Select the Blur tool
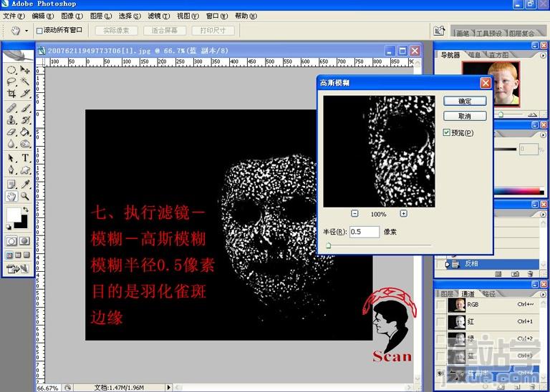550x392 pixels. [11, 144]
